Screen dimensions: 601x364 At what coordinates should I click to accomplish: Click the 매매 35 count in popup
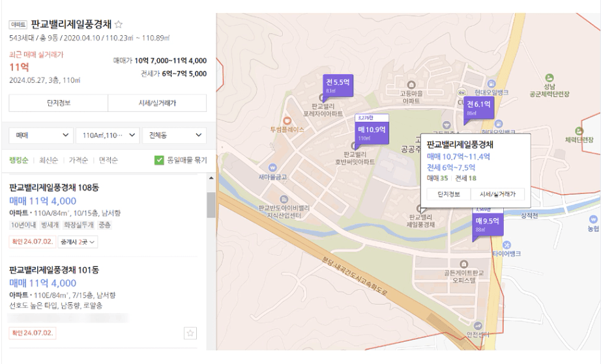pyautogui.click(x=437, y=178)
